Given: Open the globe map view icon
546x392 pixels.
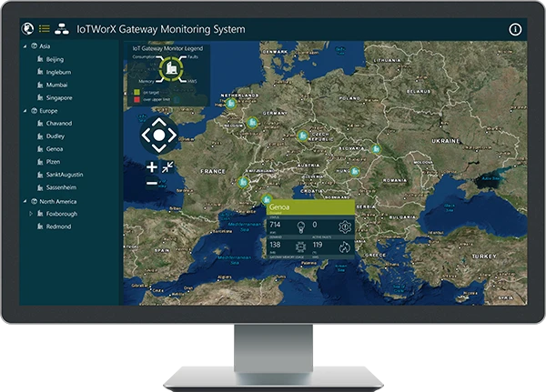Looking at the screenshot, I should coord(26,29).
